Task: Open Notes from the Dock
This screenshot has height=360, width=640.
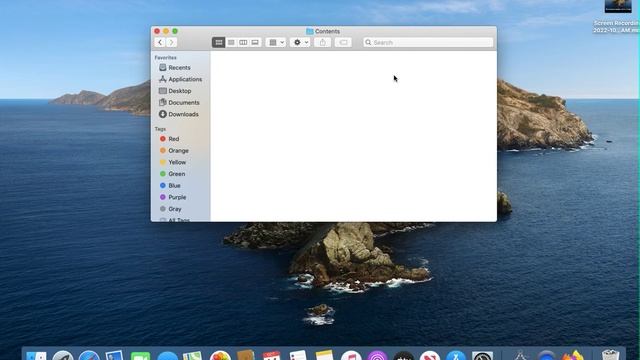Action: 324,355
